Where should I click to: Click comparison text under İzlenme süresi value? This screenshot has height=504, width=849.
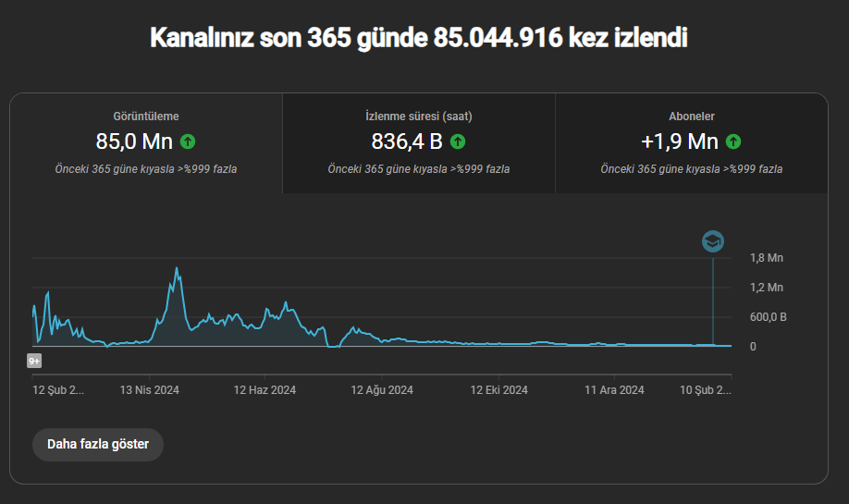[419, 169]
